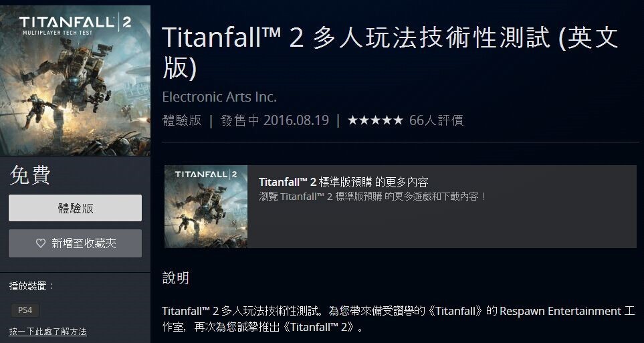Add game via 新增至收藏夾 button

coord(75,243)
